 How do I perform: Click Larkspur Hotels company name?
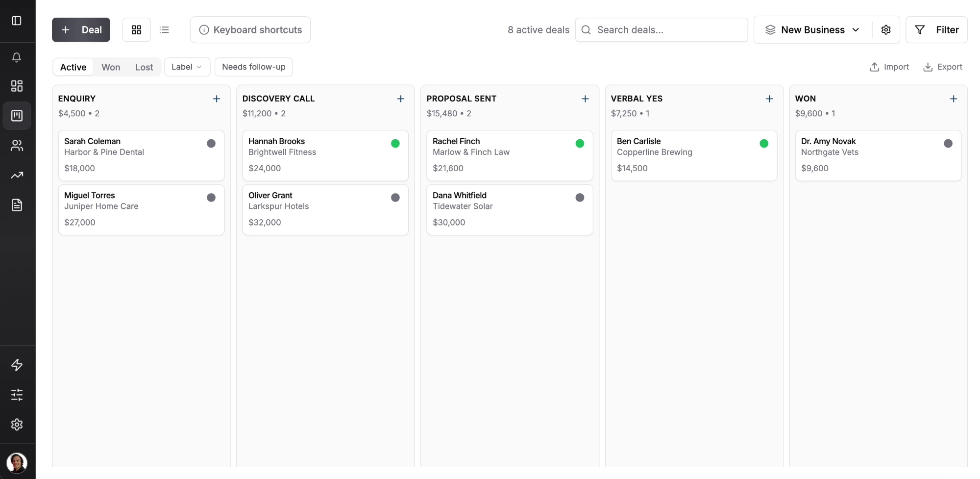[278, 206]
